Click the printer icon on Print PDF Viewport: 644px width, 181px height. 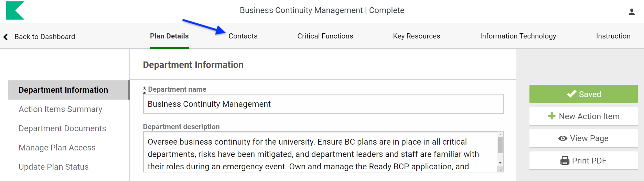(x=565, y=161)
